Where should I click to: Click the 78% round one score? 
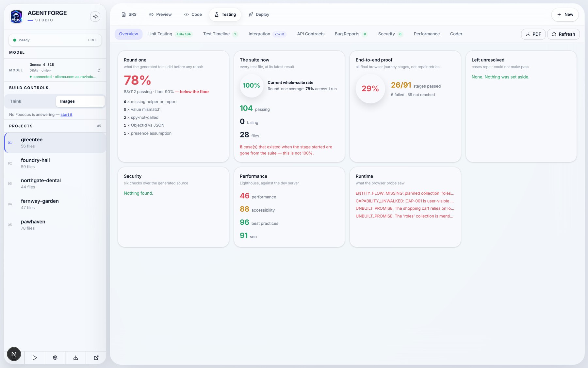point(137,80)
